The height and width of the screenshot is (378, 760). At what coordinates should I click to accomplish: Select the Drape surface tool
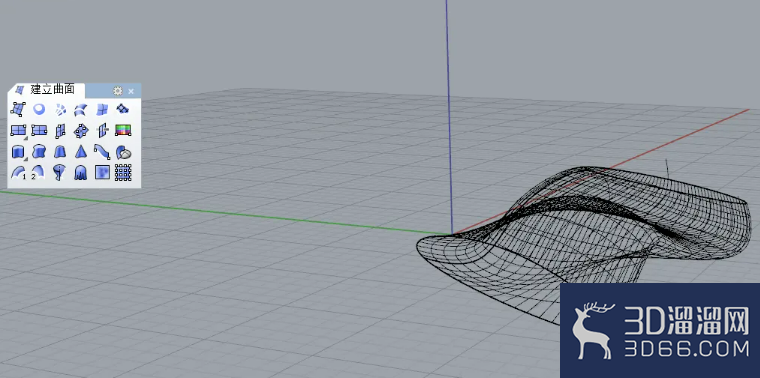tap(81, 173)
